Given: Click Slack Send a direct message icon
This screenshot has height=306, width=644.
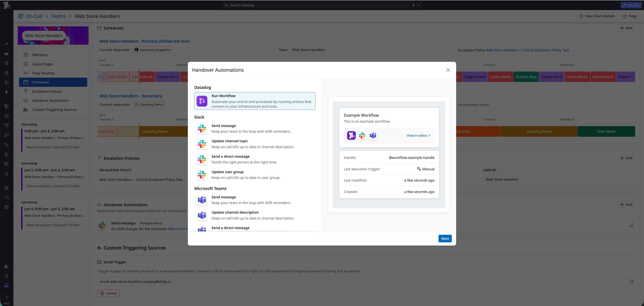Looking at the screenshot, I should tap(202, 159).
